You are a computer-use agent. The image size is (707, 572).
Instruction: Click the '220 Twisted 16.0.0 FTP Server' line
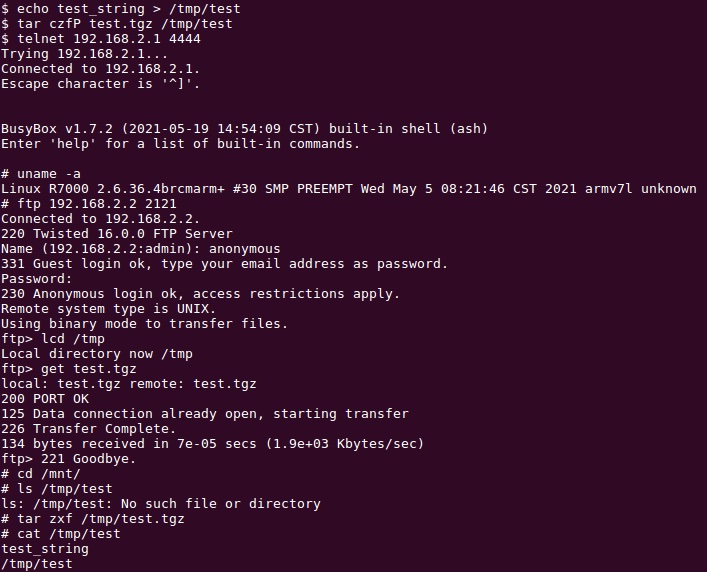(x=117, y=234)
